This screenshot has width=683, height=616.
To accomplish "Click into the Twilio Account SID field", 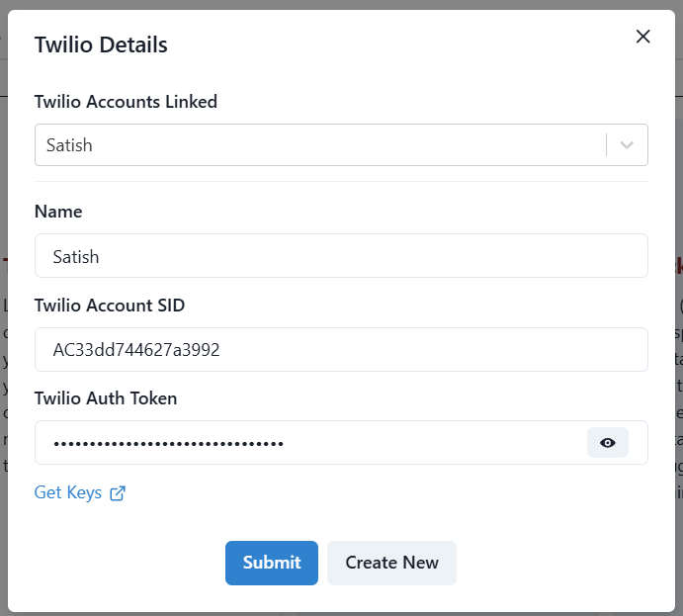I will [341, 349].
